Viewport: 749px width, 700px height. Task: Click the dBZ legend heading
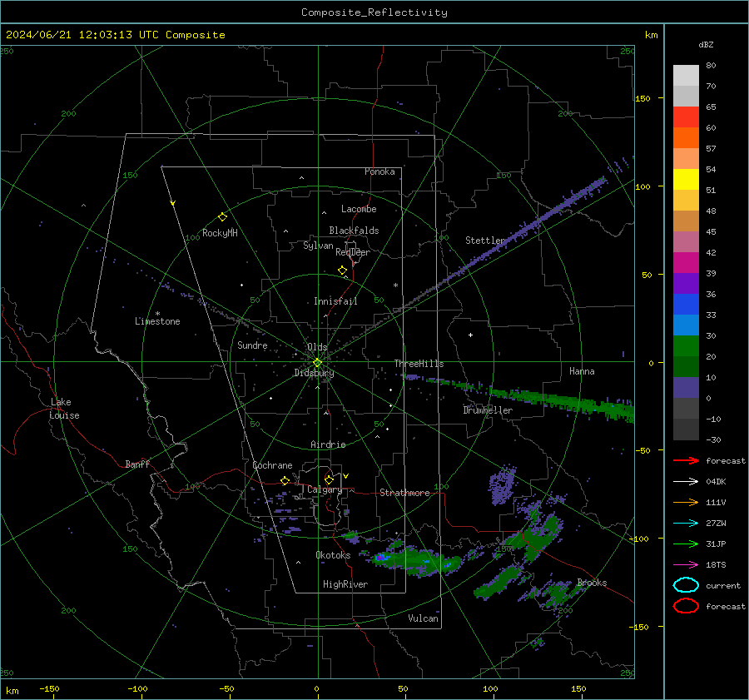click(x=706, y=45)
